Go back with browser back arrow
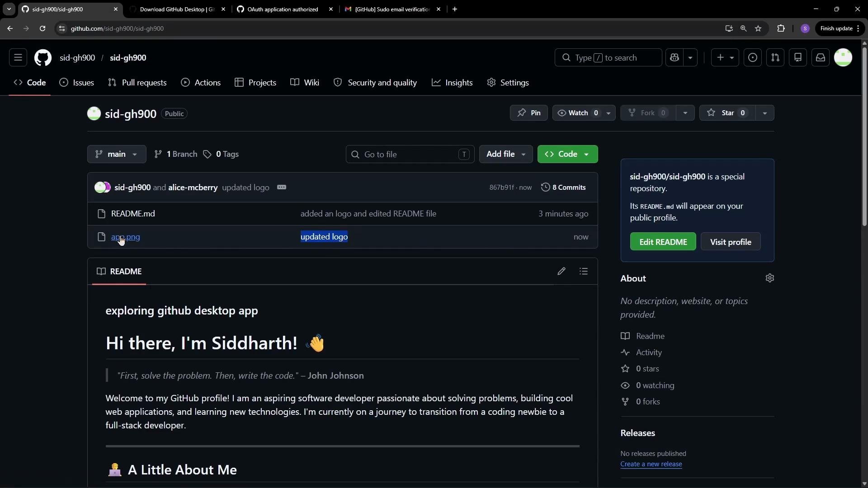 tap(10, 28)
